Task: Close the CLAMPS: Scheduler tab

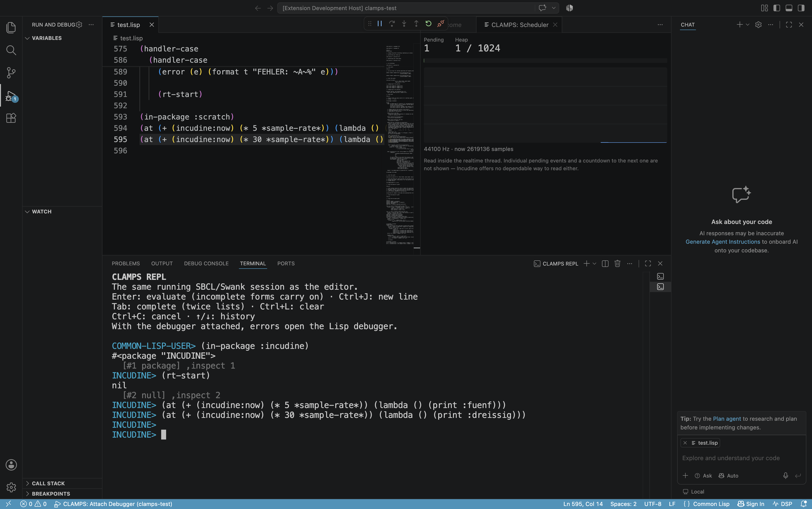Action: click(x=555, y=25)
